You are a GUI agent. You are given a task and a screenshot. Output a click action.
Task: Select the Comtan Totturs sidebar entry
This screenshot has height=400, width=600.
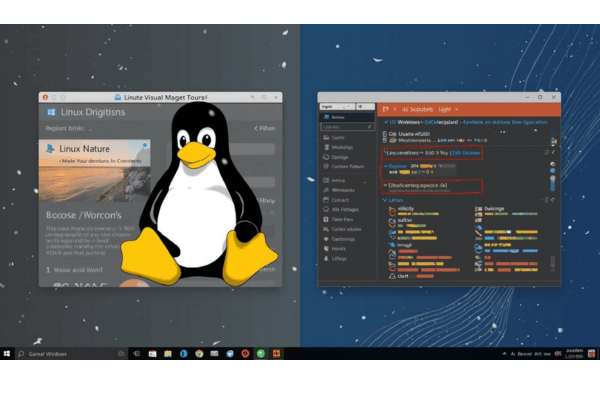coord(343,167)
